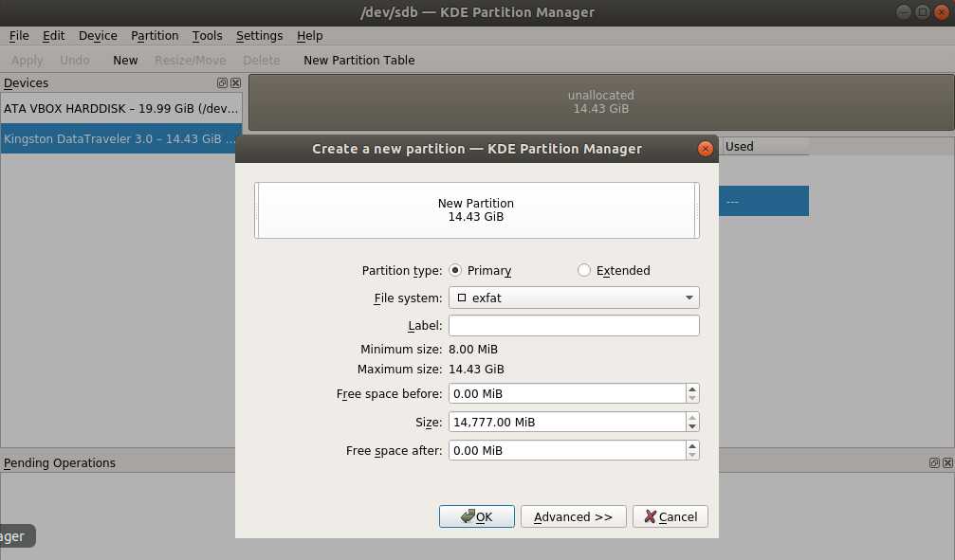The image size is (955, 560).
Task: Expand the Advanced options
Action: [573, 516]
